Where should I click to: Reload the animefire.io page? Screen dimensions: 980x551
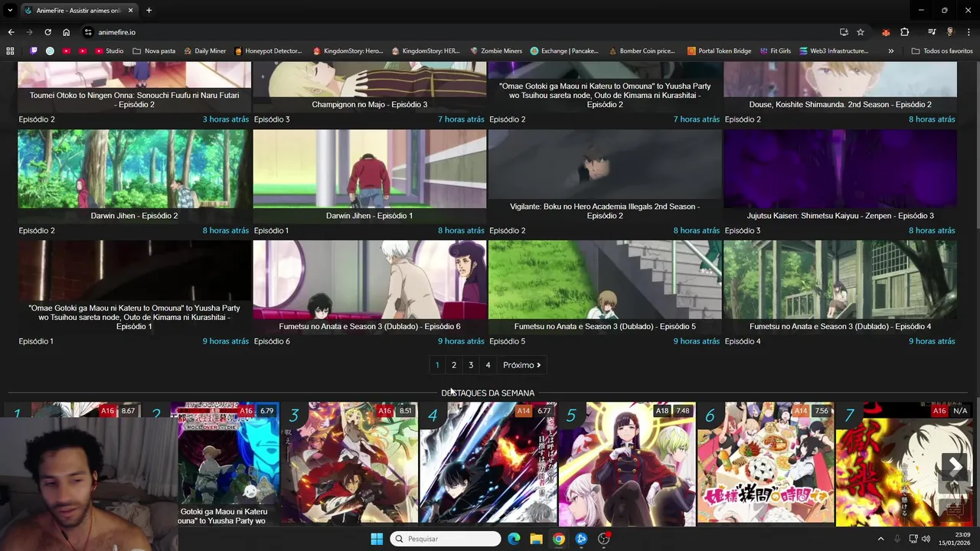coord(47,32)
